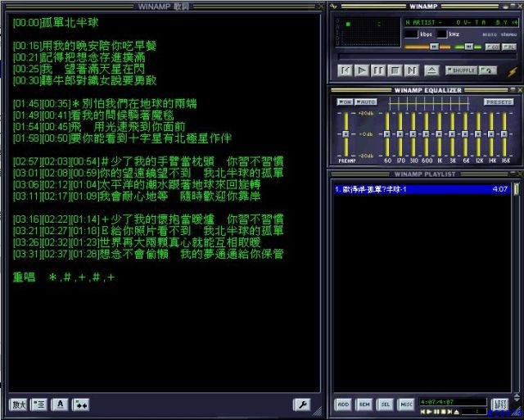
Task: Click the song position seek bar
Action: click(427, 56)
